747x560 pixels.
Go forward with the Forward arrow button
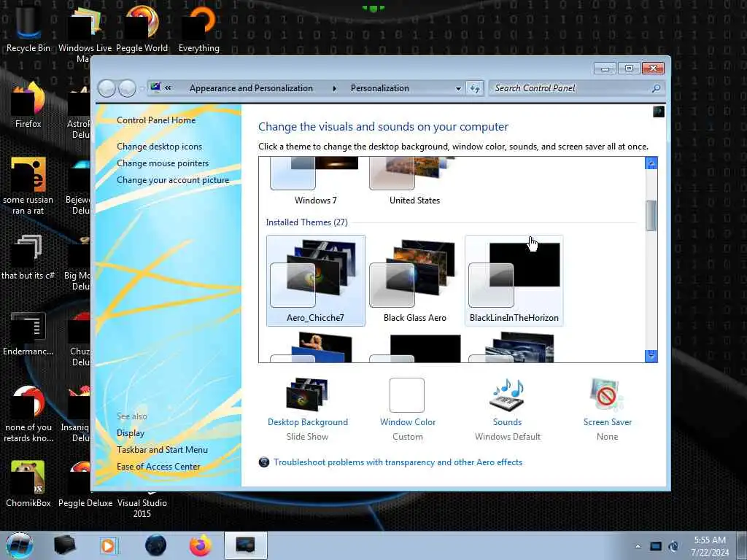click(127, 88)
